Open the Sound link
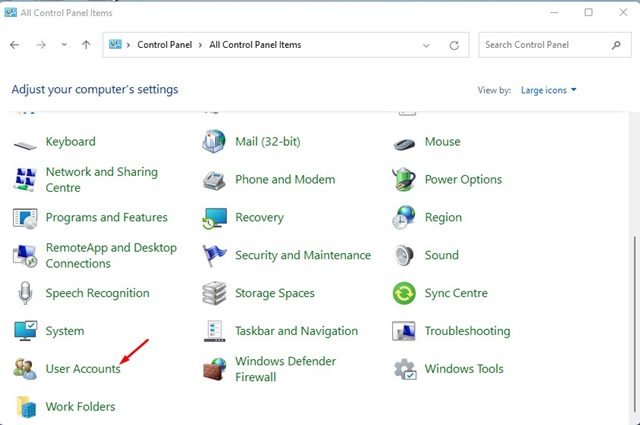 pyautogui.click(x=442, y=255)
